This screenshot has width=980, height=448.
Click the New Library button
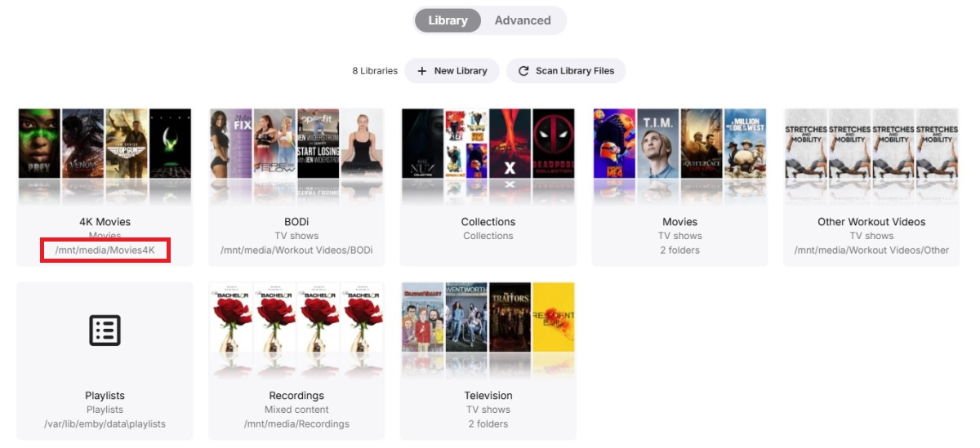coord(452,71)
